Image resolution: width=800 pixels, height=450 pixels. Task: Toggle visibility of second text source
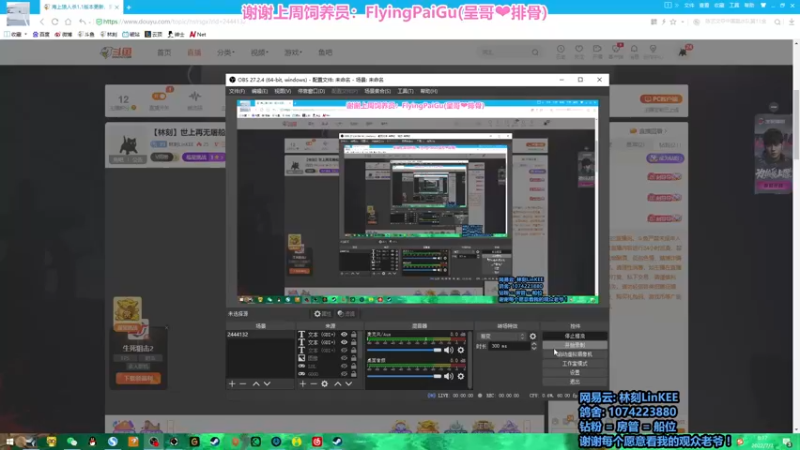tap(344, 342)
